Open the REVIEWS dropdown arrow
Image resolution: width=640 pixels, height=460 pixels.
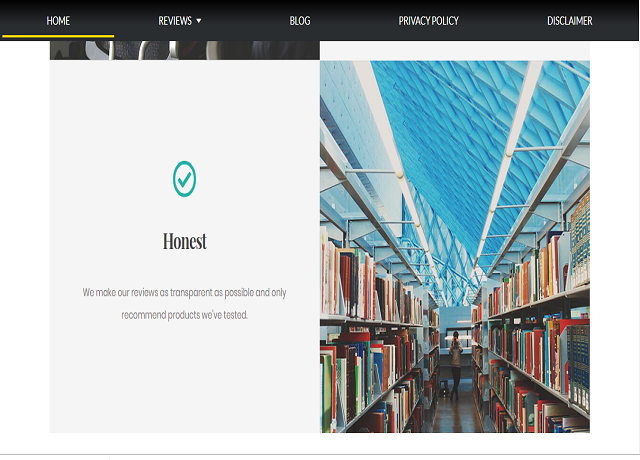199,21
